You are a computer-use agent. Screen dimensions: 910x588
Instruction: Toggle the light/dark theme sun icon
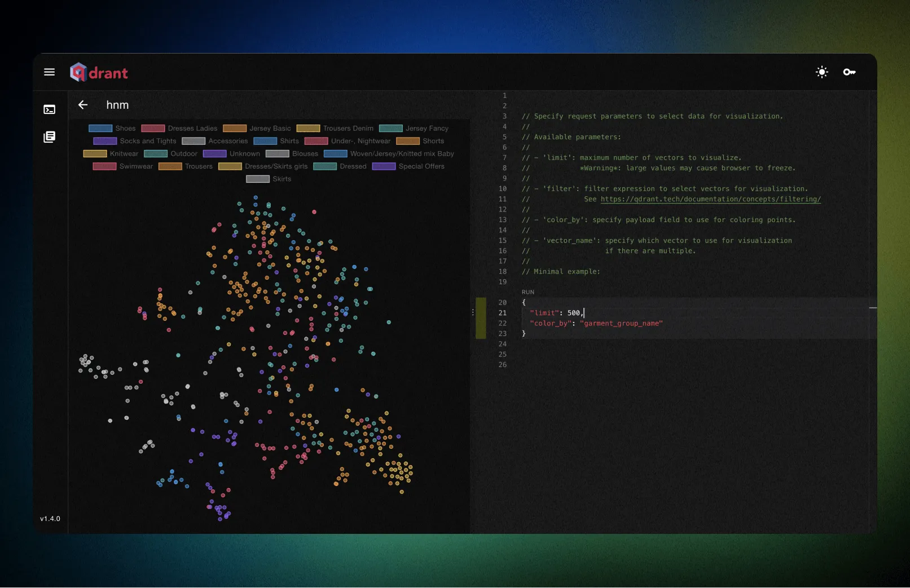tap(821, 72)
